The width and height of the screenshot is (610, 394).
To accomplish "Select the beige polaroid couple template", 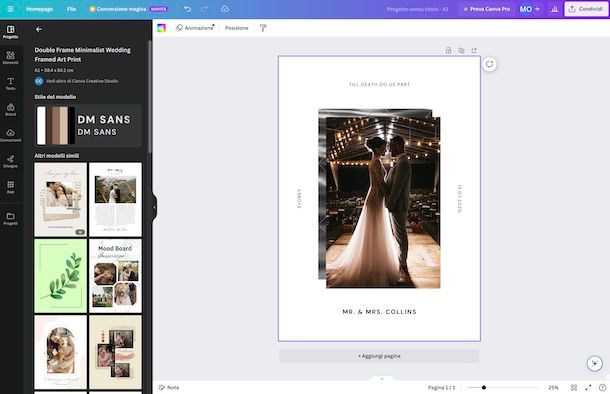I will point(60,200).
